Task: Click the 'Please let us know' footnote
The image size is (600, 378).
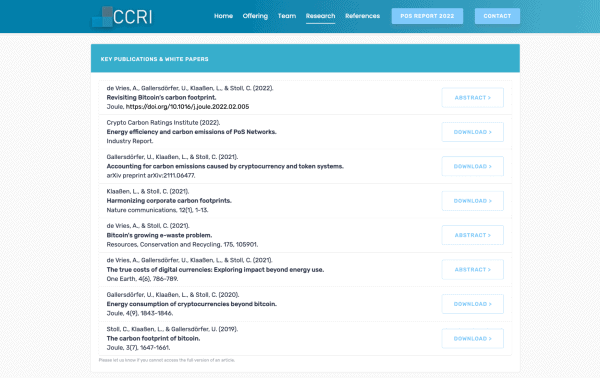Action: click(167, 360)
